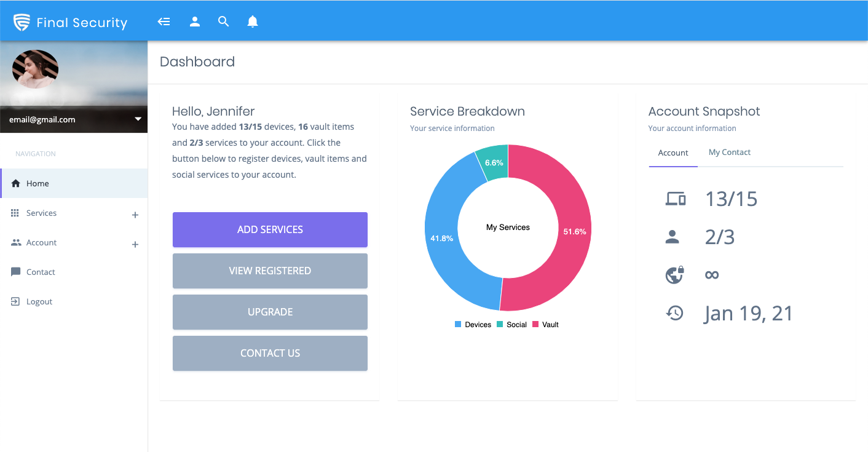Viewport: 868px width, 452px height.
Task: Expand Services submenu with plus icon
Action: coord(135,215)
